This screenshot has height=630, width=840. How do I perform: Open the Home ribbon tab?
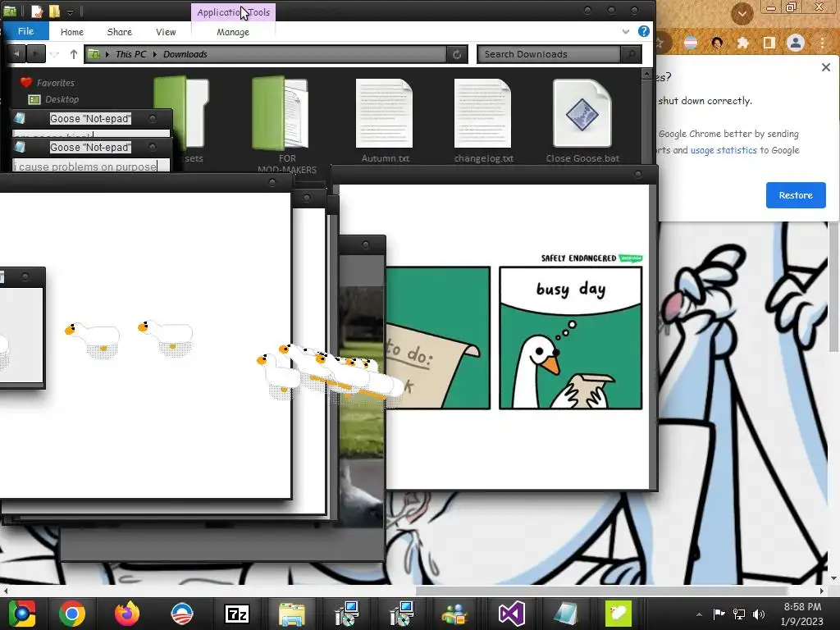point(72,32)
